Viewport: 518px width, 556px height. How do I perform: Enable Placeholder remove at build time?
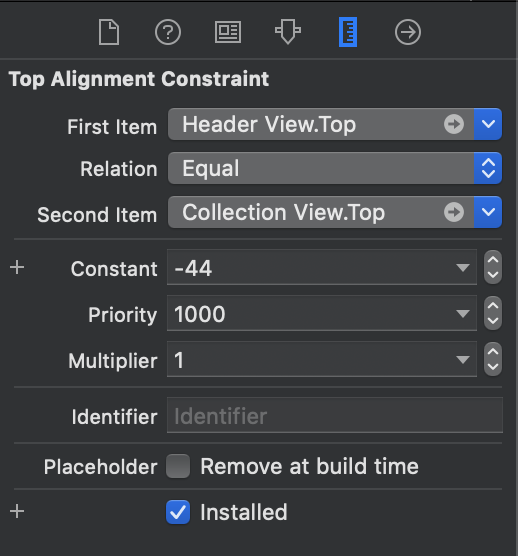pos(178,466)
